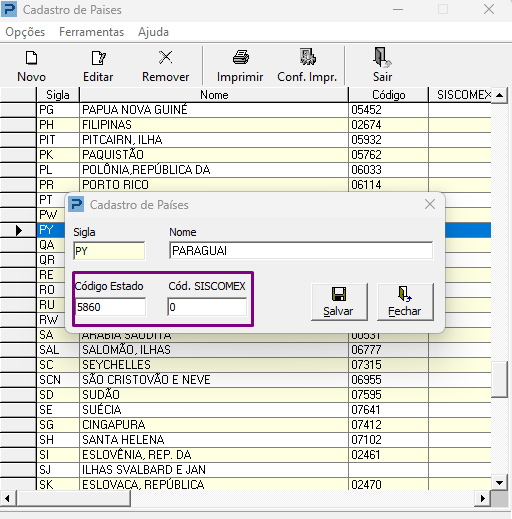The width and height of the screenshot is (512, 519).
Task: Click the horizontal scrollbar thumb
Action: [74, 499]
